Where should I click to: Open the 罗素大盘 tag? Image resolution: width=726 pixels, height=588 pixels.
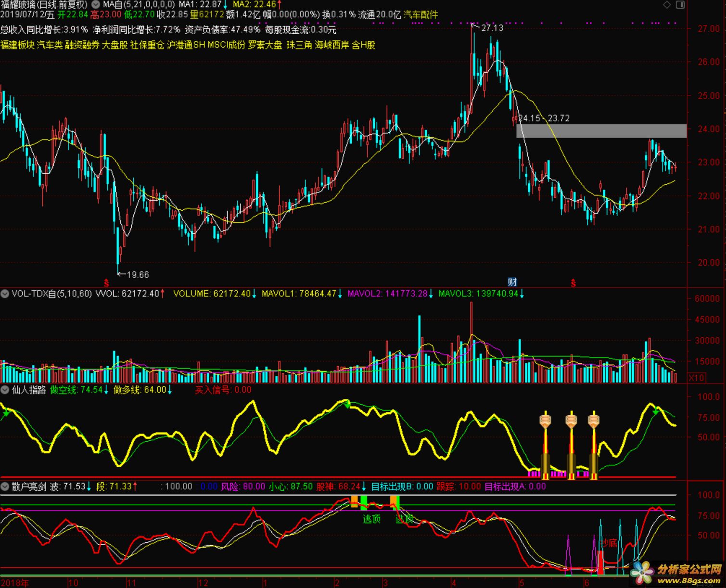pyautogui.click(x=265, y=45)
